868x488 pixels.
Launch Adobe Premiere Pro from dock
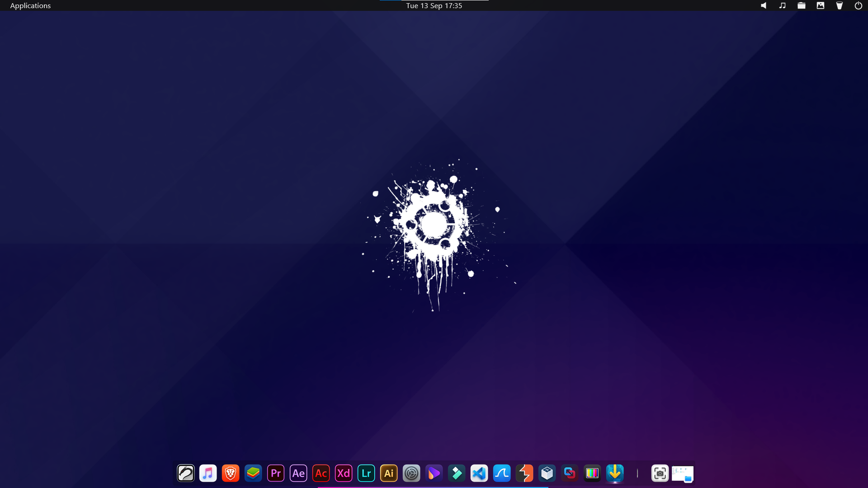pos(276,473)
